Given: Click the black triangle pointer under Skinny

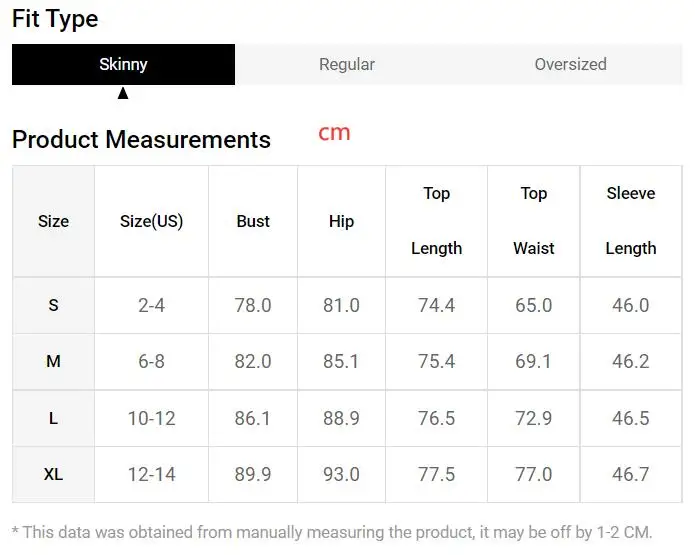Looking at the screenshot, I should pyautogui.click(x=123, y=93).
